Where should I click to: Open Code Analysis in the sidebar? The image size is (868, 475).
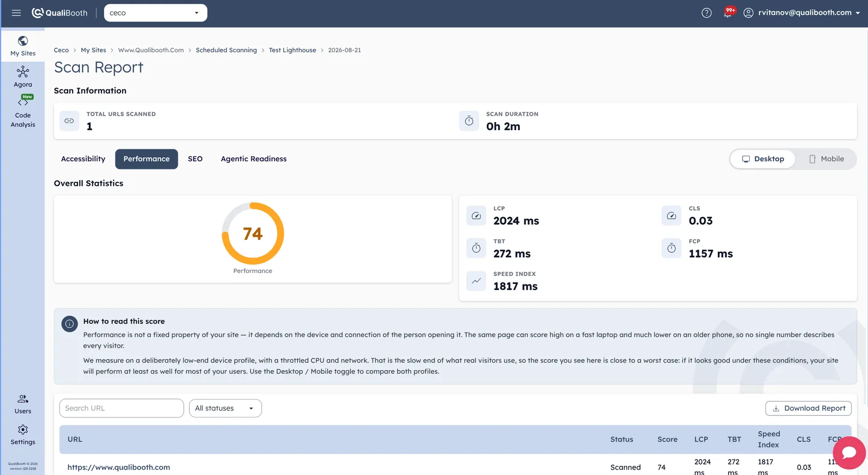[x=23, y=112]
